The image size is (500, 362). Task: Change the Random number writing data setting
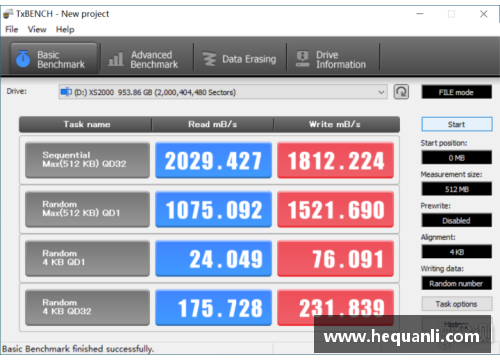456,283
